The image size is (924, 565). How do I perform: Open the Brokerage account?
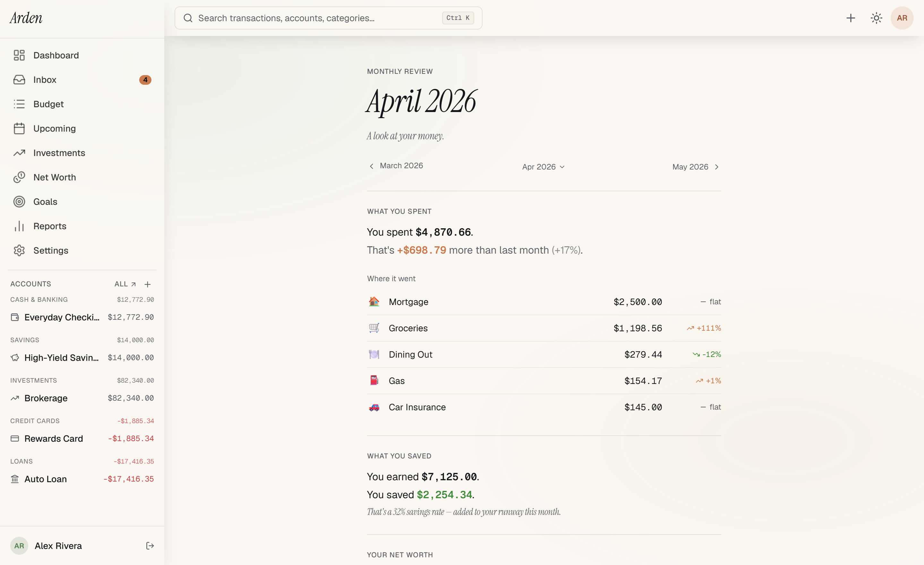point(82,398)
